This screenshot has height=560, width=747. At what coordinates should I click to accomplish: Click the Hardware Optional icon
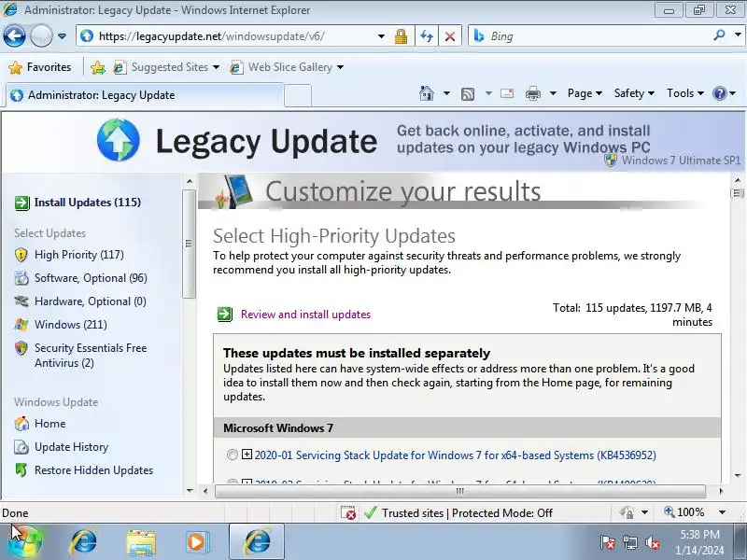pos(21,301)
